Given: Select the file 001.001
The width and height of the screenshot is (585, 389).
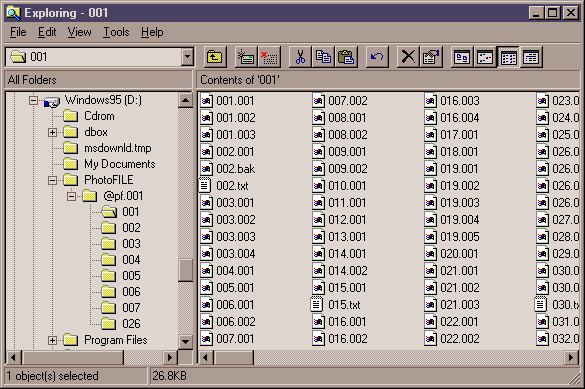Looking at the screenshot, I should 227,101.
